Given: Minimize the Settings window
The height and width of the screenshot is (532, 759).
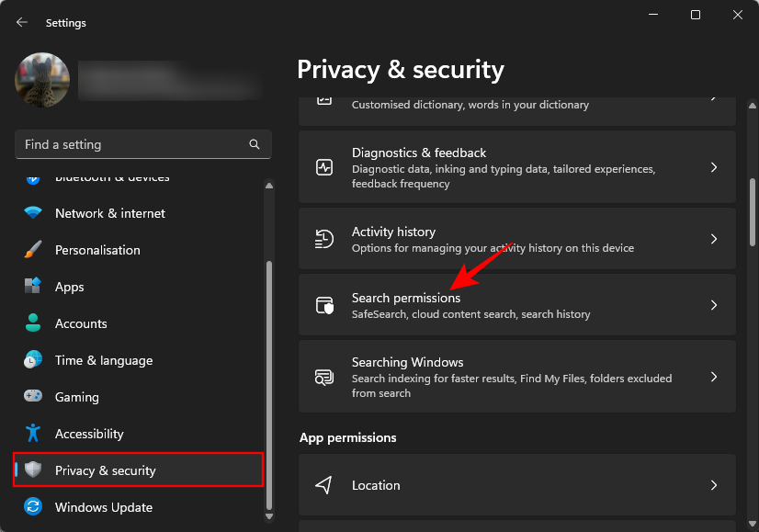Looking at the screenshot, I should (653, 15).
